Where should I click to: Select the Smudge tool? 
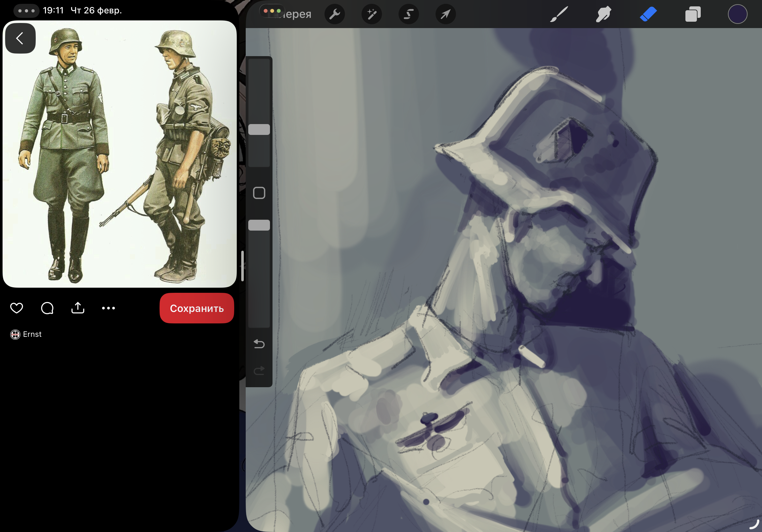(603, 14)
